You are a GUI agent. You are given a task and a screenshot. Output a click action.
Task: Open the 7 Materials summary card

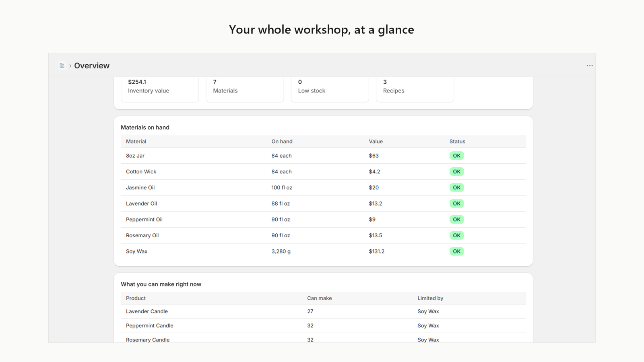coord(245,89)
